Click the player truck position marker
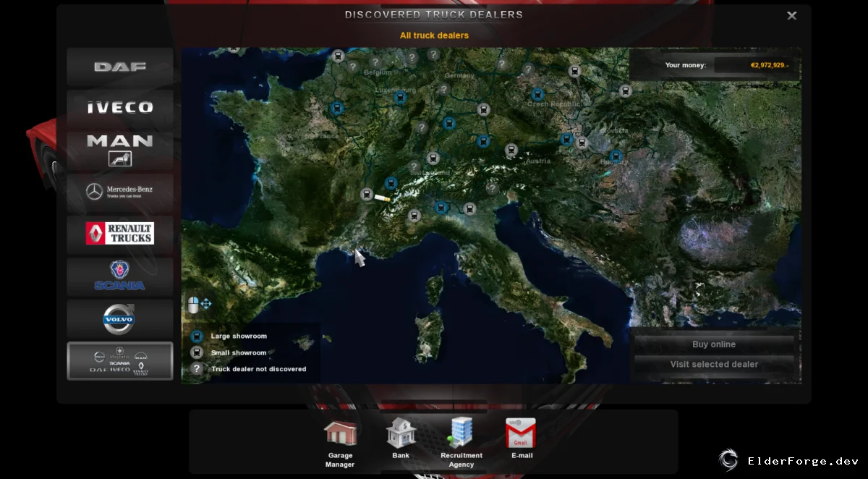The width and height of the screenshot is (868, 479). pyautogui.click(x=382, y=197)
